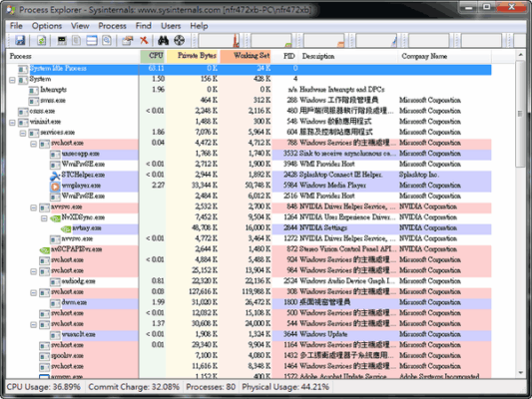532x399 pixels.
Task: Click the spoolsv.exe process icon
Action: pyautogui.click(x=45, y=356)
